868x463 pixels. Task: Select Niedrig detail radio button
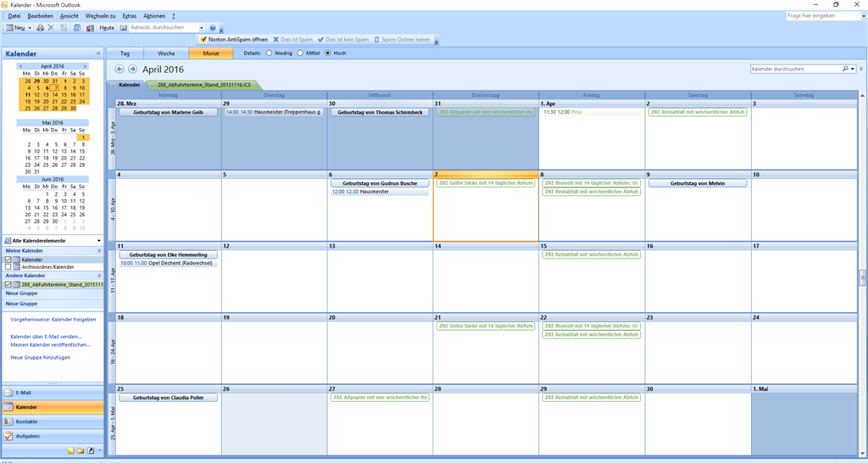(269, 53)
